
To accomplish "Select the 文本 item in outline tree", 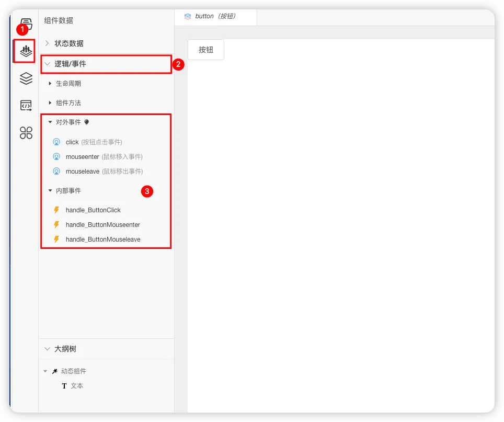I will [77, 386].
